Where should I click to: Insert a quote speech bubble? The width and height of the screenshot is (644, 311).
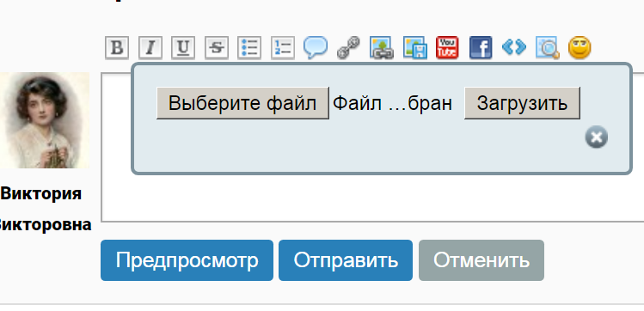pyautogui.click(x=316, y=47)
